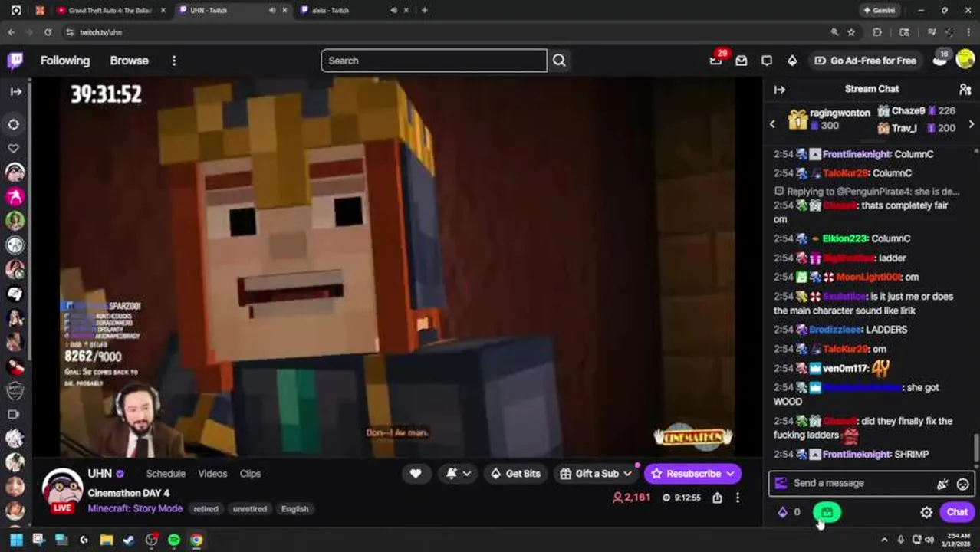The height and width of the screenshot is (552, 980).
Task: Open File Explorer from the taskbar
Action: pyautogui.click(x=107, y=540)
